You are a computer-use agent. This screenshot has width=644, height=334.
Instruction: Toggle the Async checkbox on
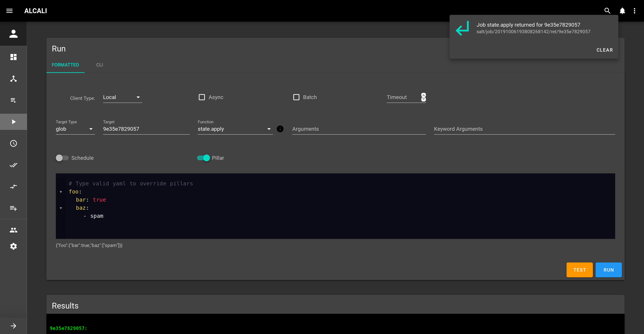pyautogui.click(x=202, y=97)
